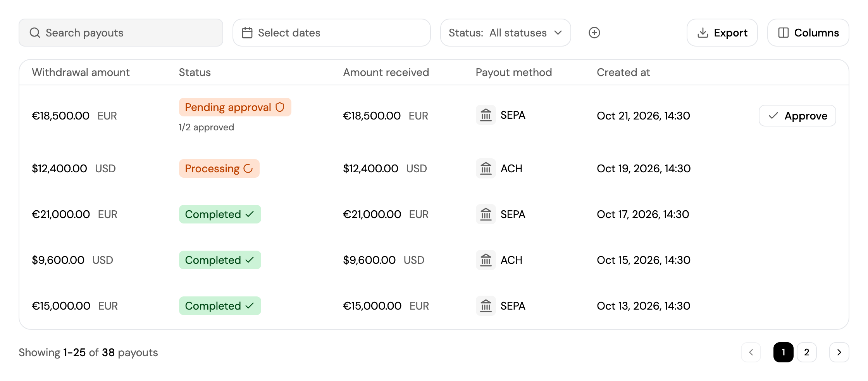
Task: Click the calendar icon in Select dates
Action: 247,33
